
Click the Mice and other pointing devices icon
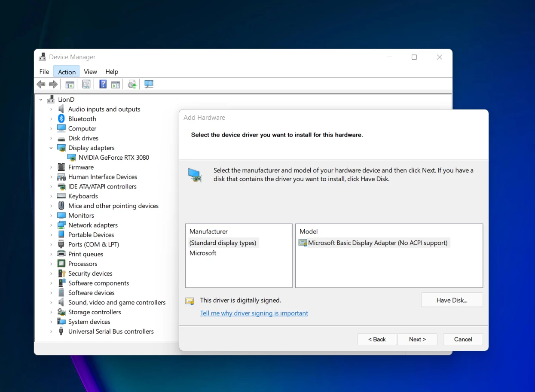[x=61, y=206]
